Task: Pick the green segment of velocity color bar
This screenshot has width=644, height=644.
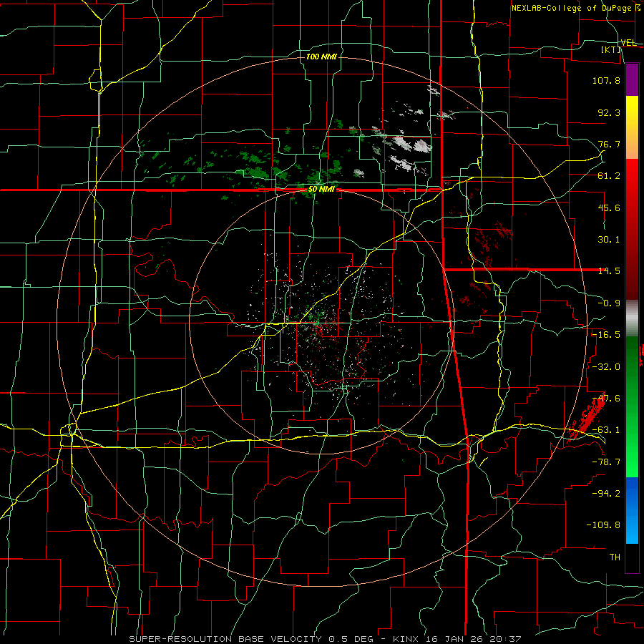Action: tap(632, 406)
